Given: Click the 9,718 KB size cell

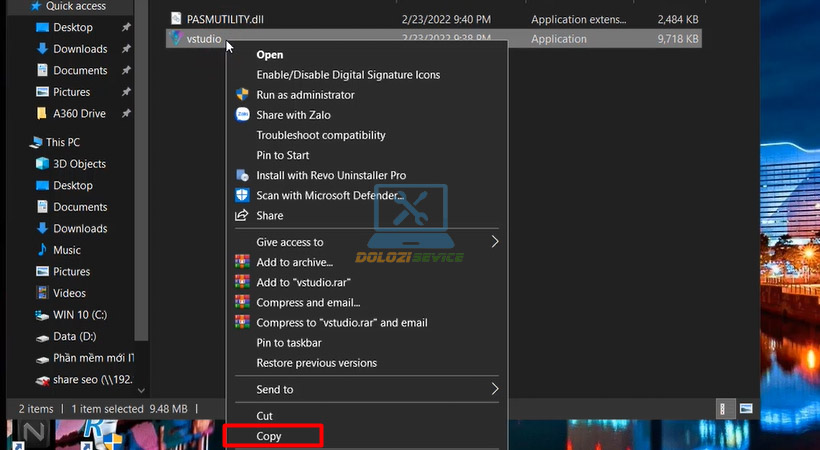Looking at the screenshot, I should [x=678, y=39].
